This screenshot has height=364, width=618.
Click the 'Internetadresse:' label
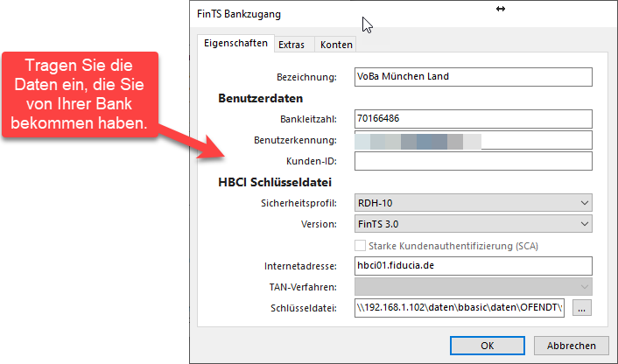pyautogui.click(x=300, y=267)
